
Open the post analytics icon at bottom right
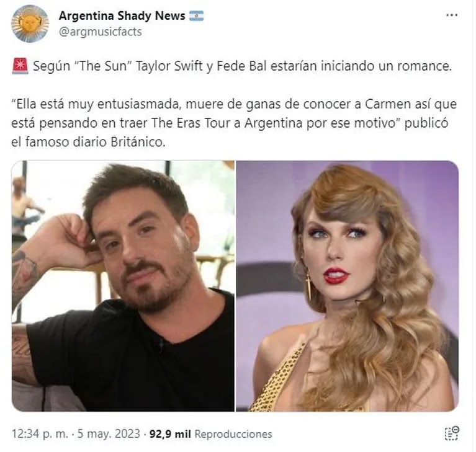(452, 433)
